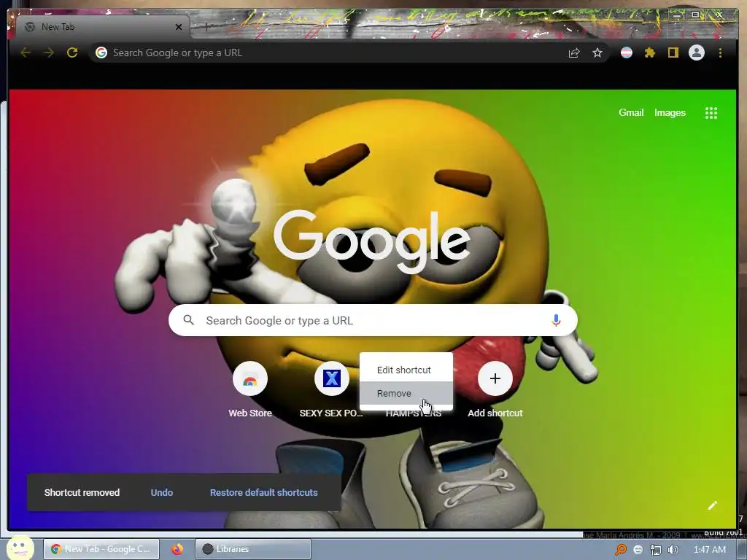Viewport: 747px width, 560px height.
Task: Customize this page with pencil icon
Action: click(713, 506)
